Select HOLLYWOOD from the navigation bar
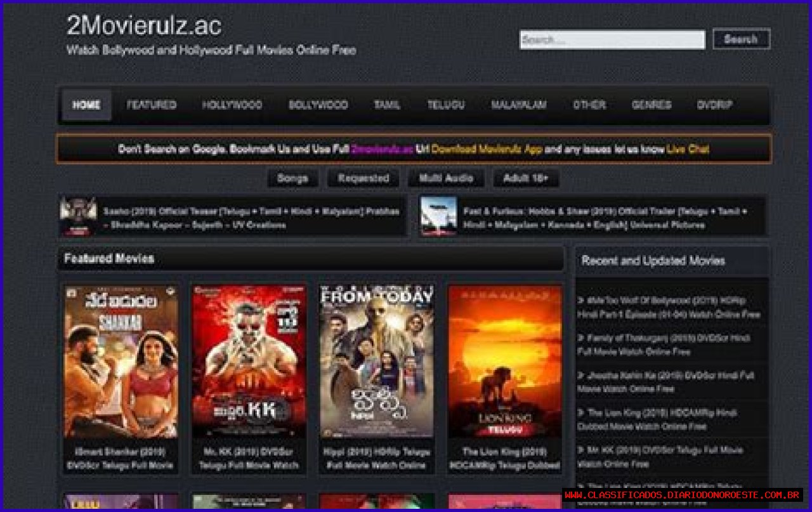The image size is (812, 512). [232, 105]
